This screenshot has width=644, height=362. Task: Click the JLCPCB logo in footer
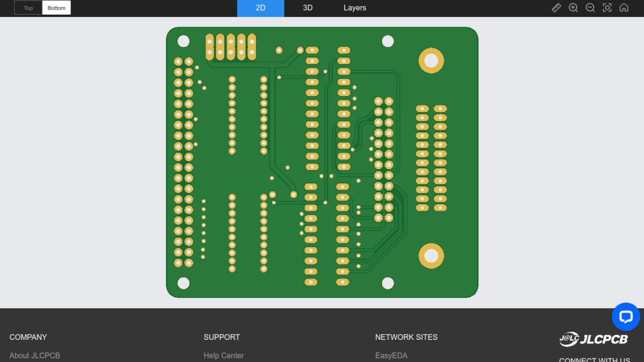pos(594,339)
